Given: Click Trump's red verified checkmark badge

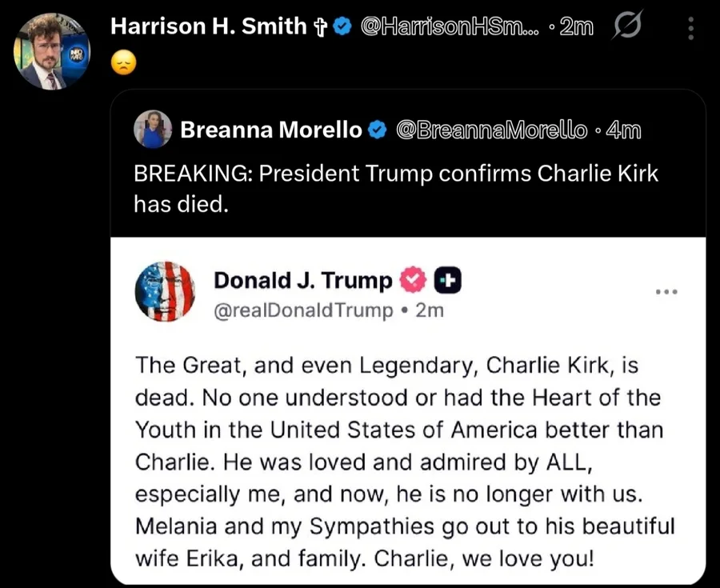Looking at the screenshot, I should click(x=412, y=280).
